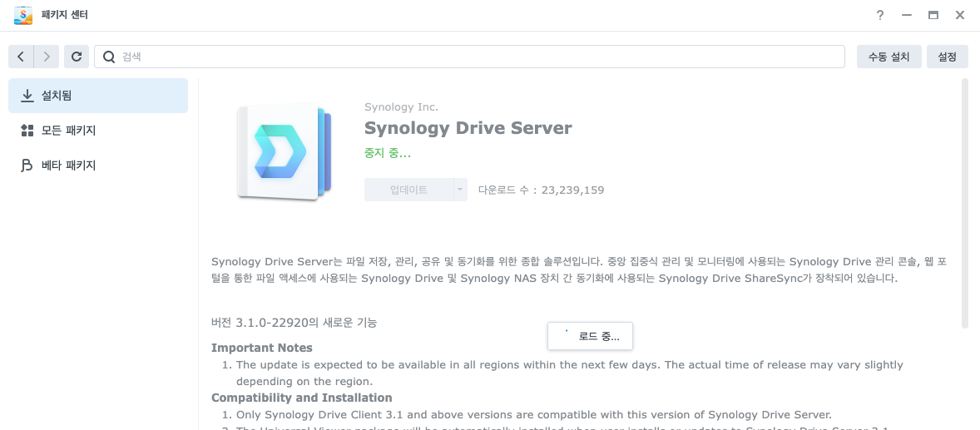Click the vertical scrollbar on the right
Screen dimensions: 980x430
[x=965, y=203]
